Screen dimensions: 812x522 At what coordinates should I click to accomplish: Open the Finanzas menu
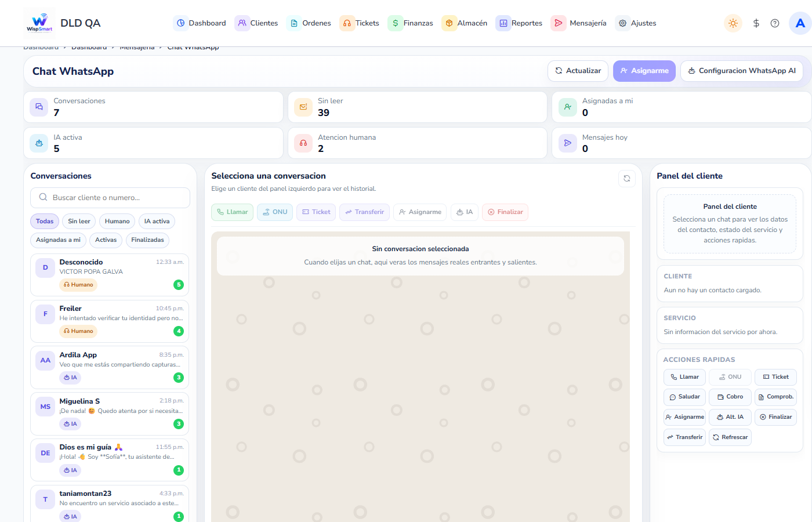(x=411, y=23)
